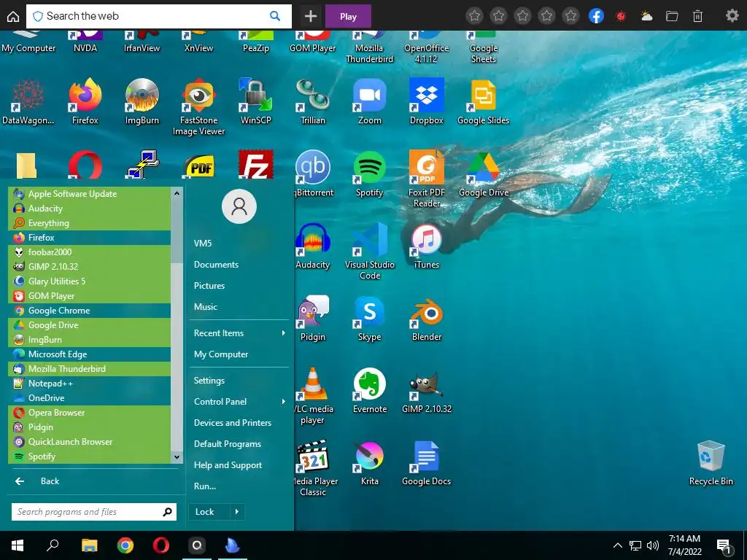747x560 pixels.
Task: Select Google Chrome in programs list
Action: coord(90,311)
